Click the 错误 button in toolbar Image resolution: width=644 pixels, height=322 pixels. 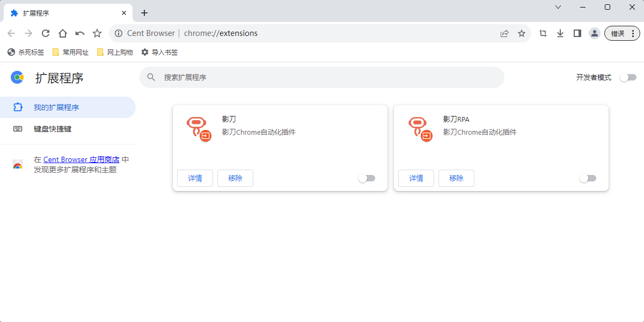point(622,33)
